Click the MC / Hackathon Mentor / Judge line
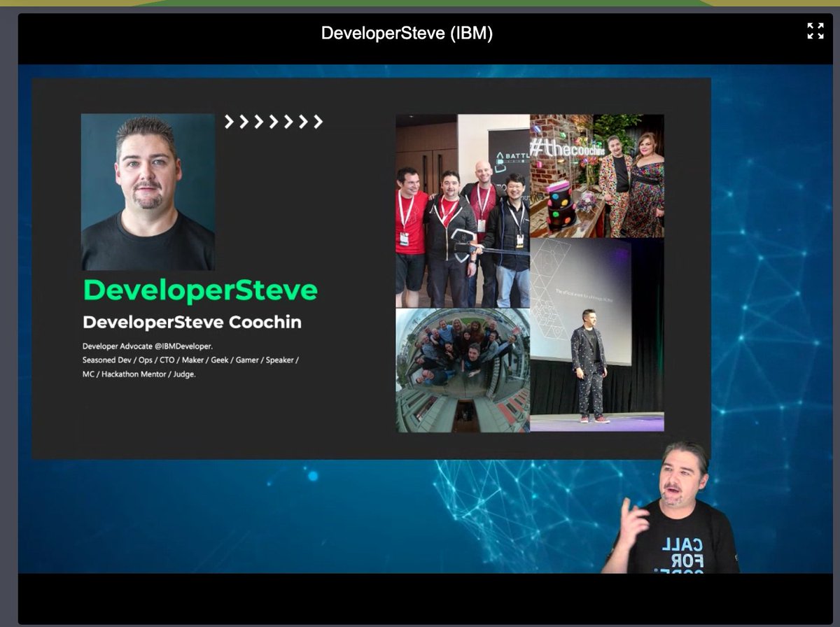Viewport: 840px width, 627px height. coord(139,374)
